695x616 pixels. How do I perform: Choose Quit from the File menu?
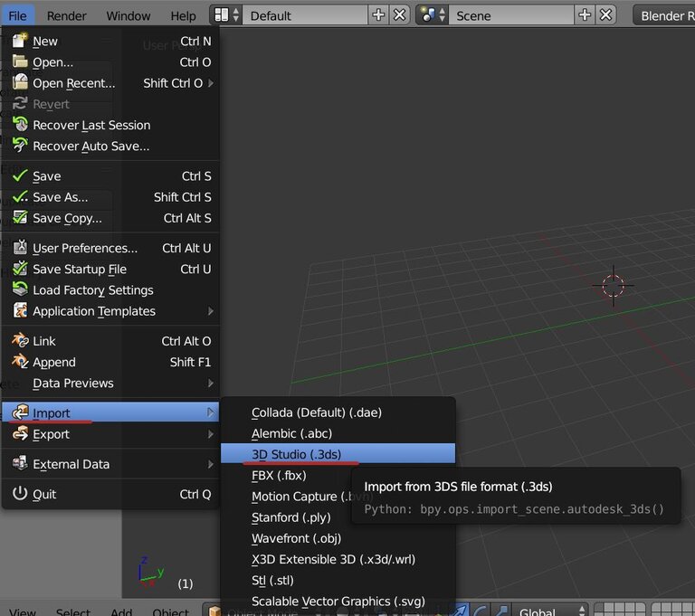tap(110, 494)
